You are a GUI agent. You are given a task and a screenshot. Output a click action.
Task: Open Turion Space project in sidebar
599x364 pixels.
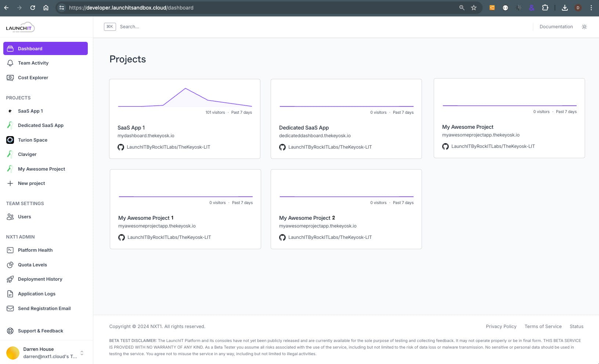pyautogui.click(x=33, y=140)
